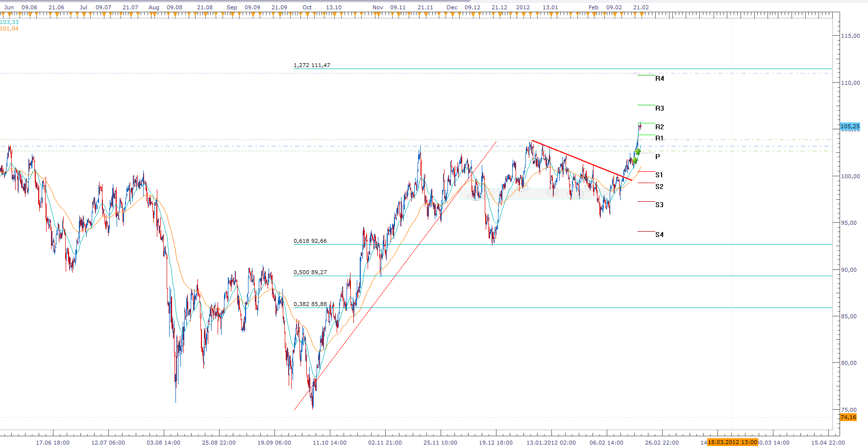The image size is (868, 448).
Task: Click the 0,618 92,66 Fibonacci label
Action: (310, 241)
